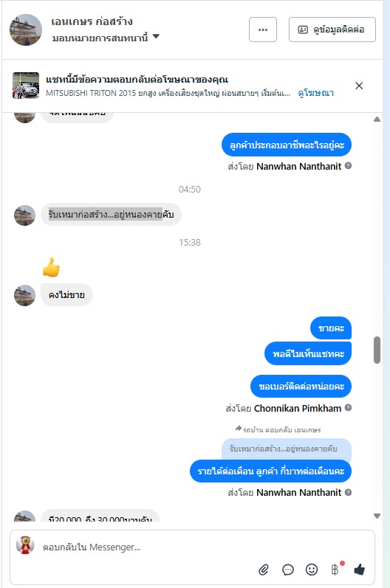The height and width of the screenshot is (588, 390).
Task: Attach a file with the paperclip icon
Action: click(x=264, y=570)
